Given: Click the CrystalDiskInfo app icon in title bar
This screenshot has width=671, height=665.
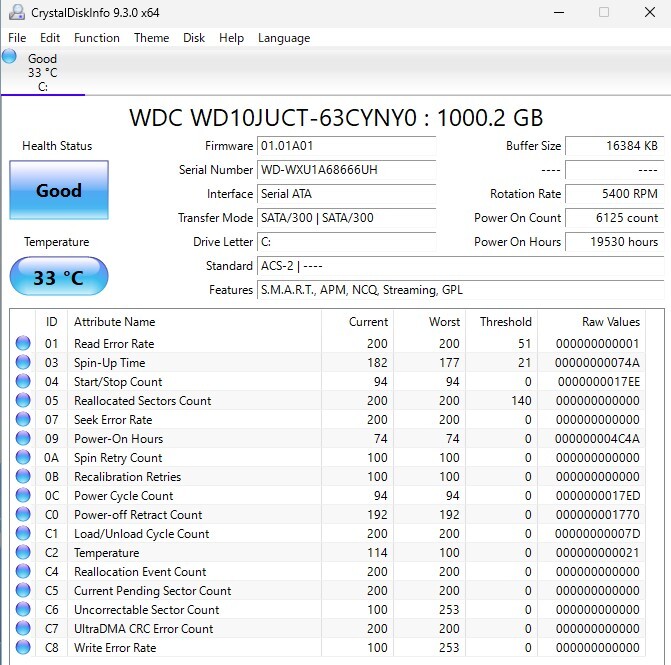Looking at the screenshot, I should [x=17, y=12].
